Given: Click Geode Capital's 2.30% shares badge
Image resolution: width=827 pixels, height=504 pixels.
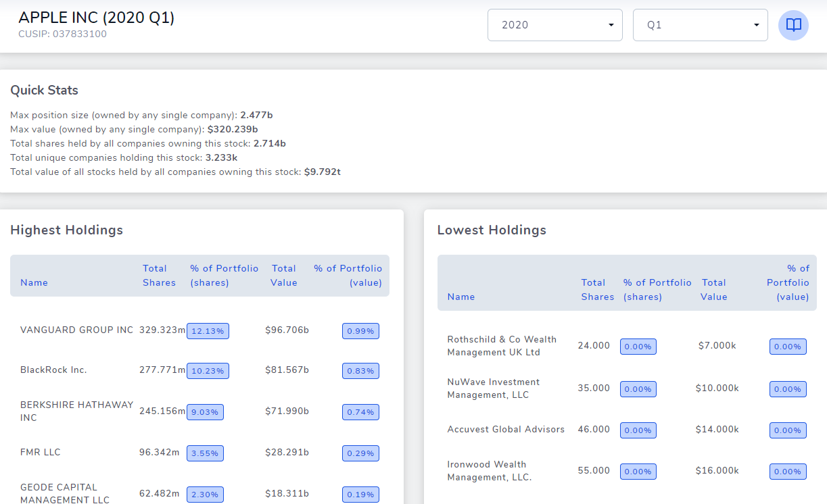Looking at the screenshot, I should coord(205,495).
